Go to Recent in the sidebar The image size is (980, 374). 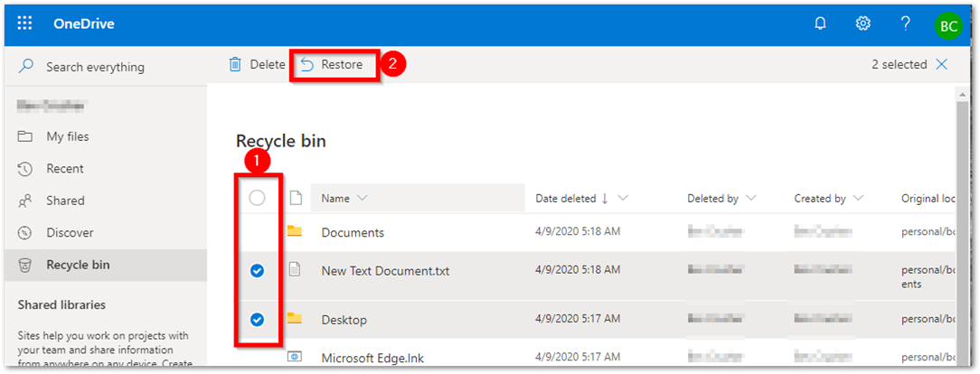(65, 168)
